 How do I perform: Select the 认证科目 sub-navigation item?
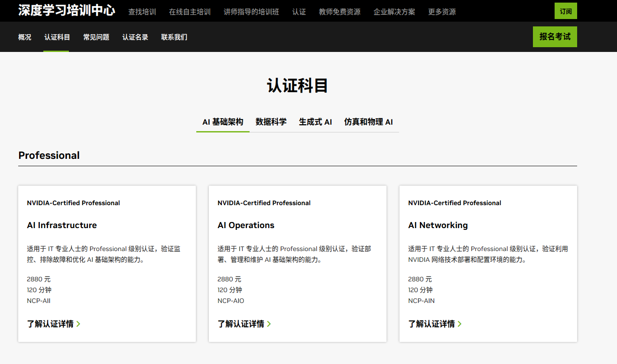click(x=57, y=37)
